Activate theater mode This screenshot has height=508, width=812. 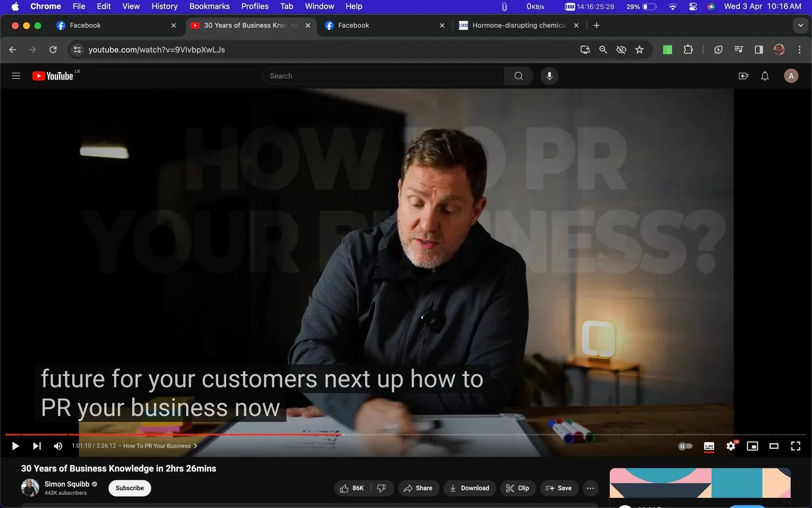pyautogui.click(x=773, y=446)
